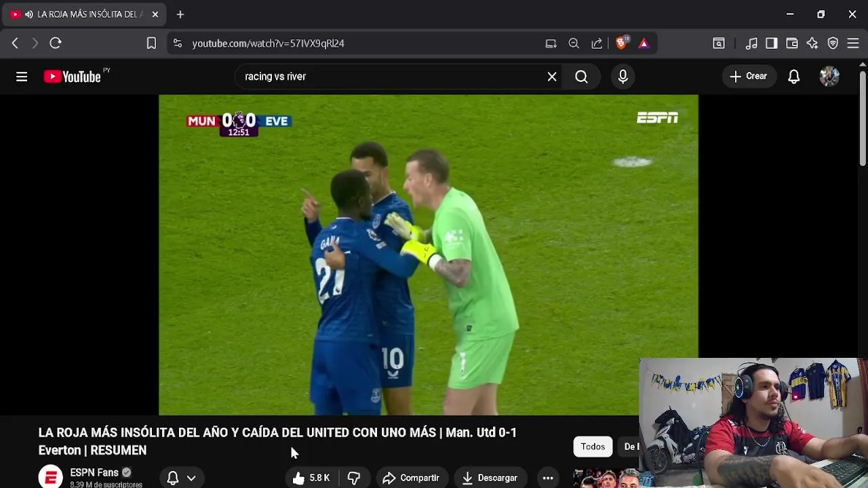Open the Brave VPN shield icon
The height and width of the screenshot is (488, 868).
pyautogui.click(x=833, y=43)
